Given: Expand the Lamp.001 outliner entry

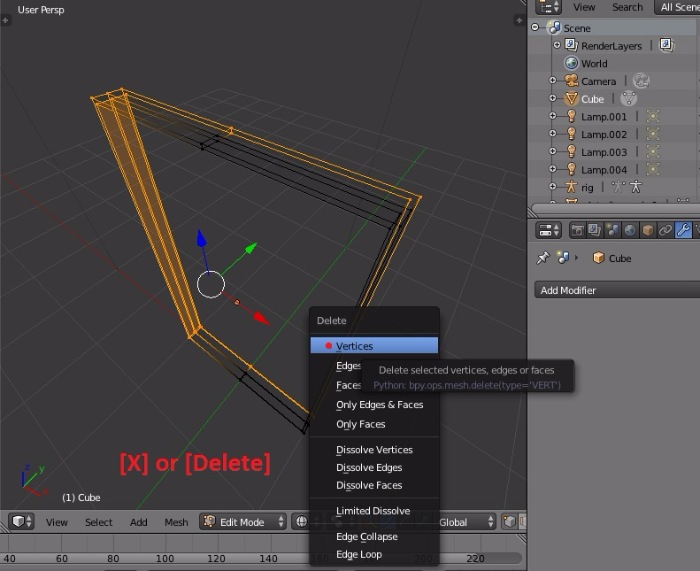Looking at the screenshot, I should [x=552, y=116].
